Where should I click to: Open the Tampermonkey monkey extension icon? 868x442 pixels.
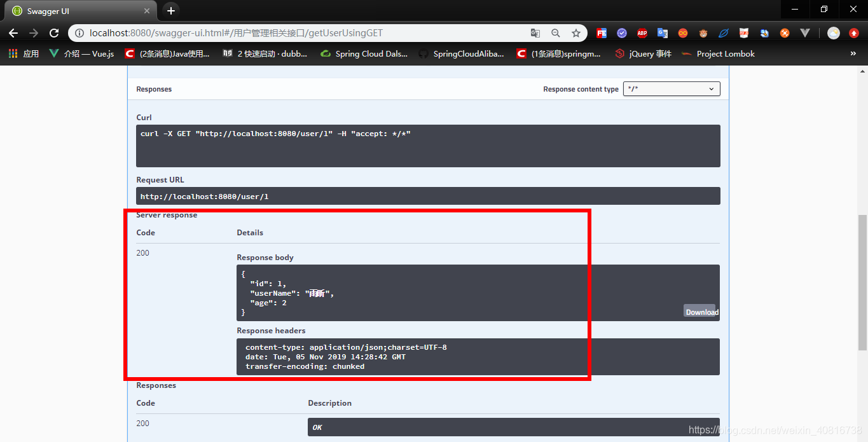(703, 33)
